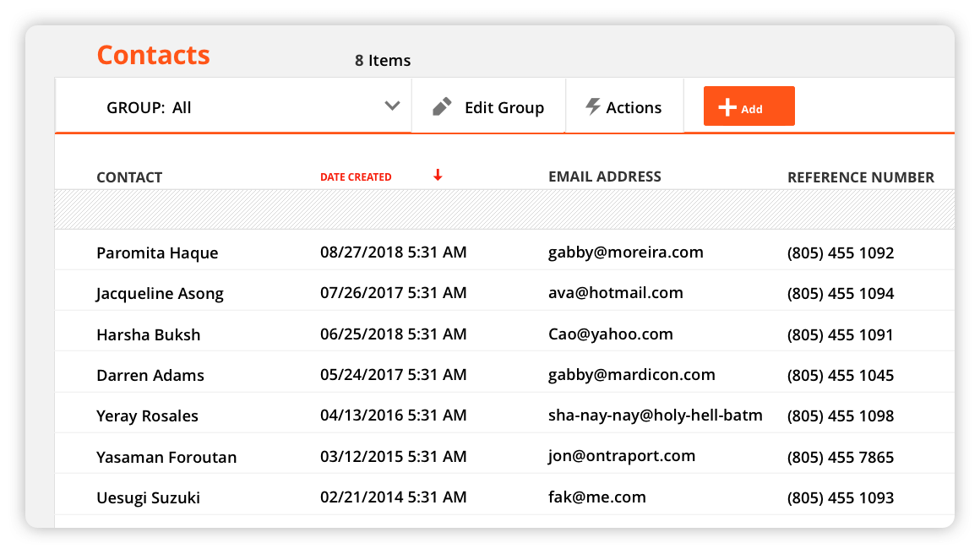Click jon@ontraport.com email link
This screenshot has width=980, height=554.
(x=620, y=455)
